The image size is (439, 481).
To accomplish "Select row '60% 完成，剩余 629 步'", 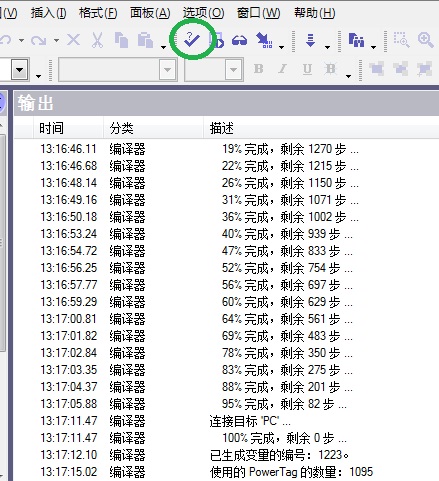I will [x=227, y=302].
